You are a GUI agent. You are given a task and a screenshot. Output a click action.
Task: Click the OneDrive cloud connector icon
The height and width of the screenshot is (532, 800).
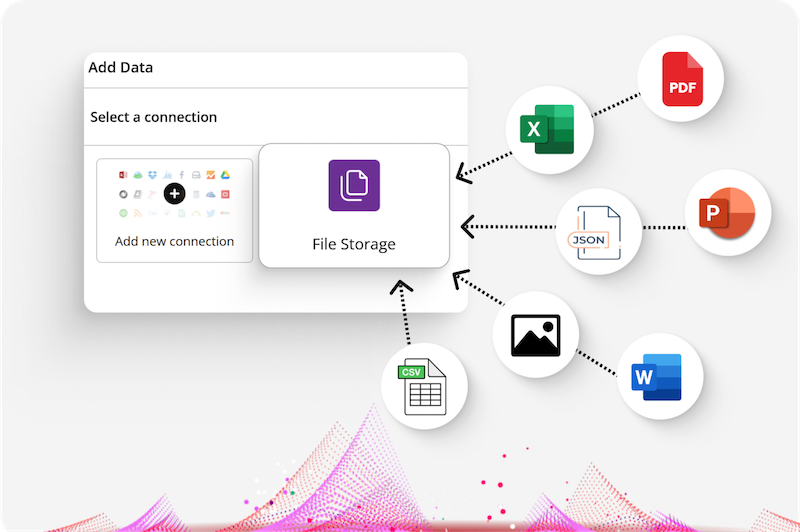coord(211,194)
